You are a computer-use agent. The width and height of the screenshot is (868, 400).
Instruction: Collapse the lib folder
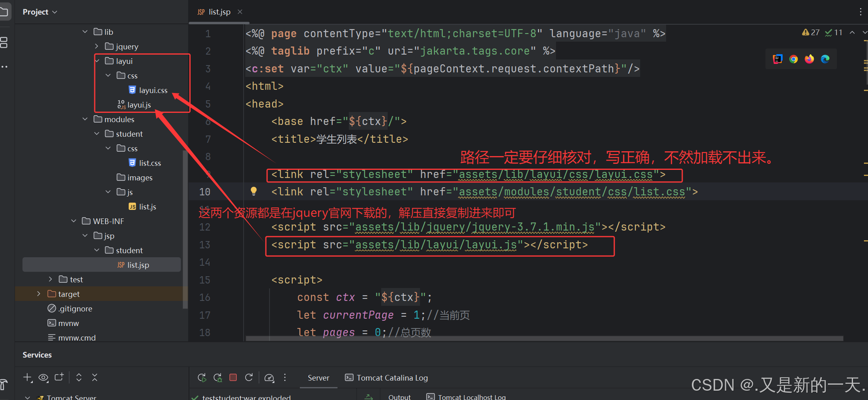(85, 32)
